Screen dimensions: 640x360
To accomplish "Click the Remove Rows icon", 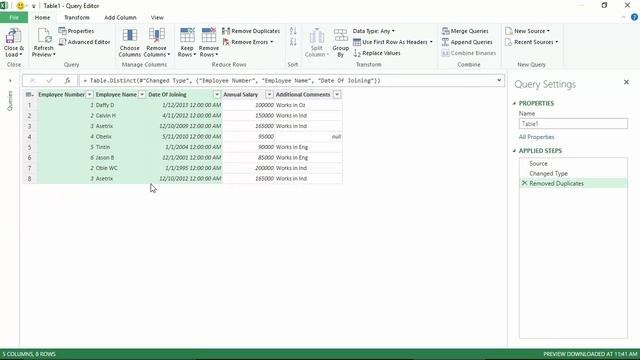I will coord(209,36).
